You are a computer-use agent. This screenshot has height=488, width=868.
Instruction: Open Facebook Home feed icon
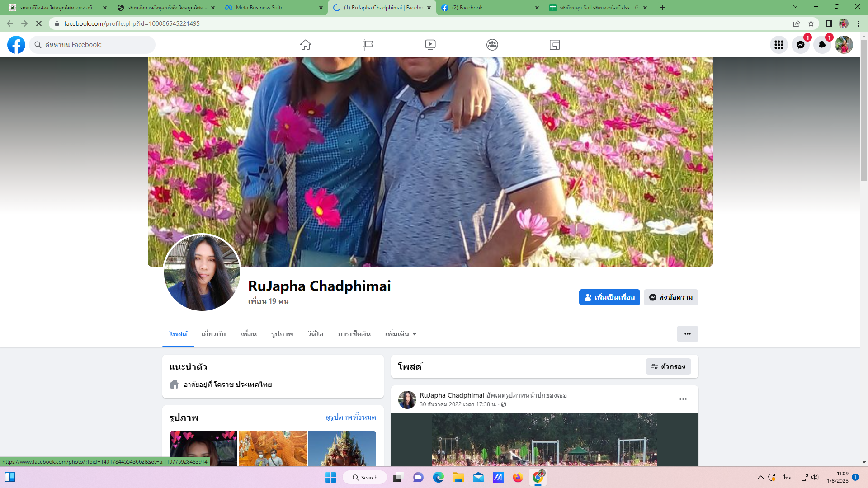point(306,45)
